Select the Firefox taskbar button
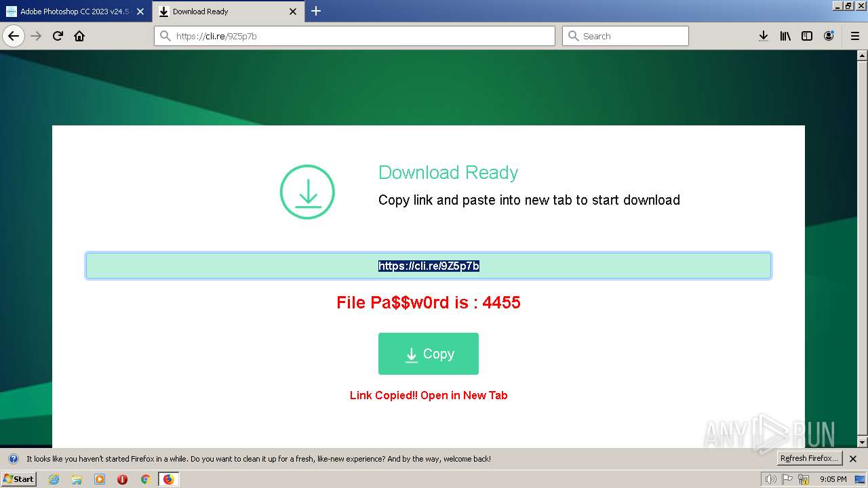Image resolution: width=868 pixels, height=488 pixels. pyautogui.click(x=168, y=479)
